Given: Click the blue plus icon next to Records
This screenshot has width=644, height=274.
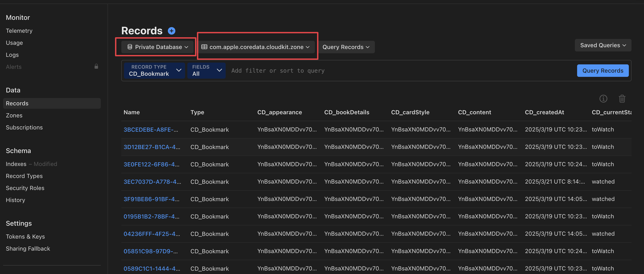Looking at the screenshot, I should 171,31.
